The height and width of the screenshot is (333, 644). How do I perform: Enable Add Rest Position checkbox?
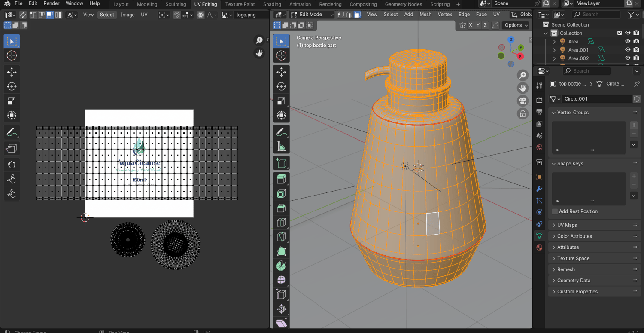pos(555,211)
